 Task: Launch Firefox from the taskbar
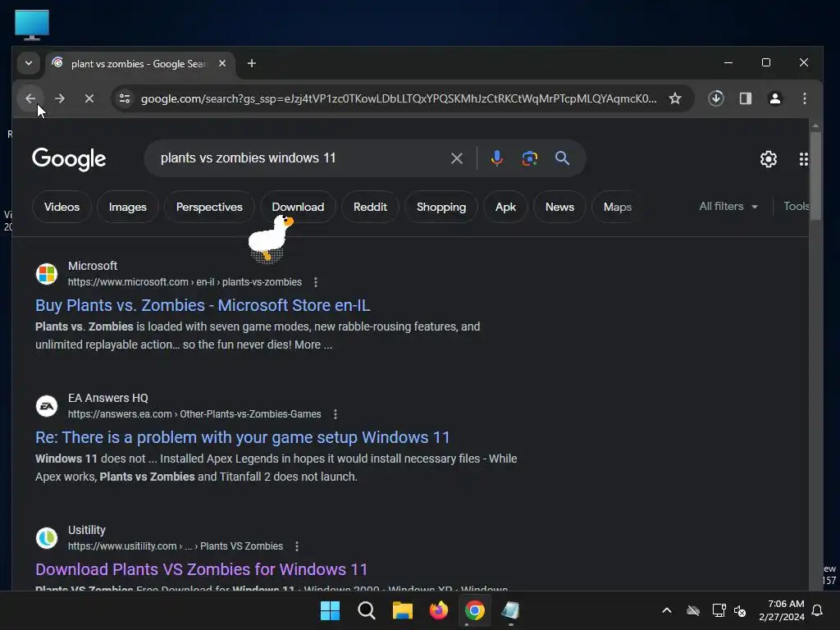(x=439, y=610)
